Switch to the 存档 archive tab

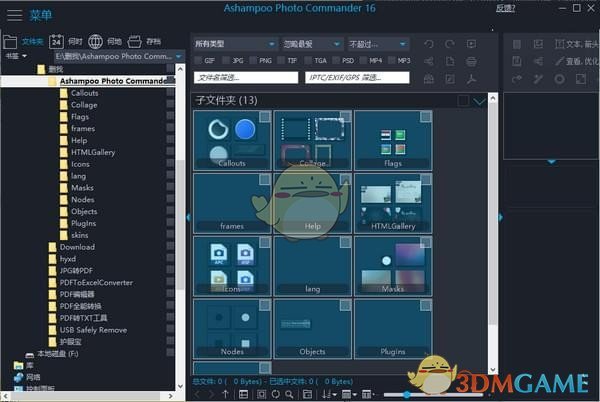(x=144, y=41)
